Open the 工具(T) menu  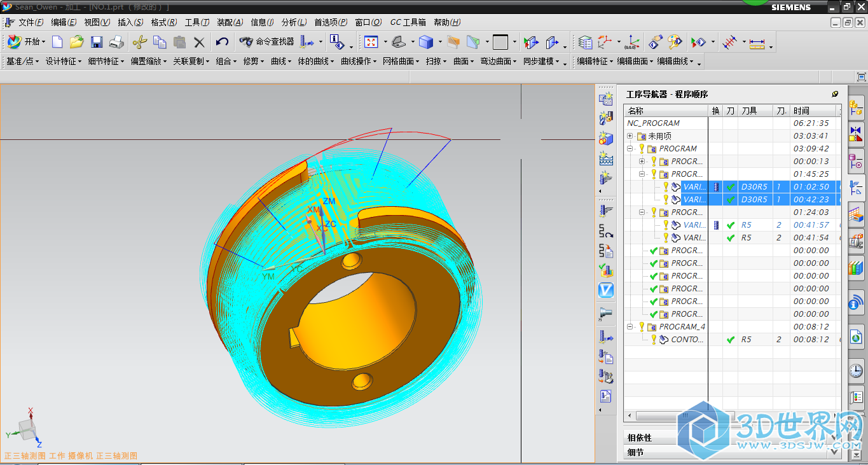click(x=197, y=22)
